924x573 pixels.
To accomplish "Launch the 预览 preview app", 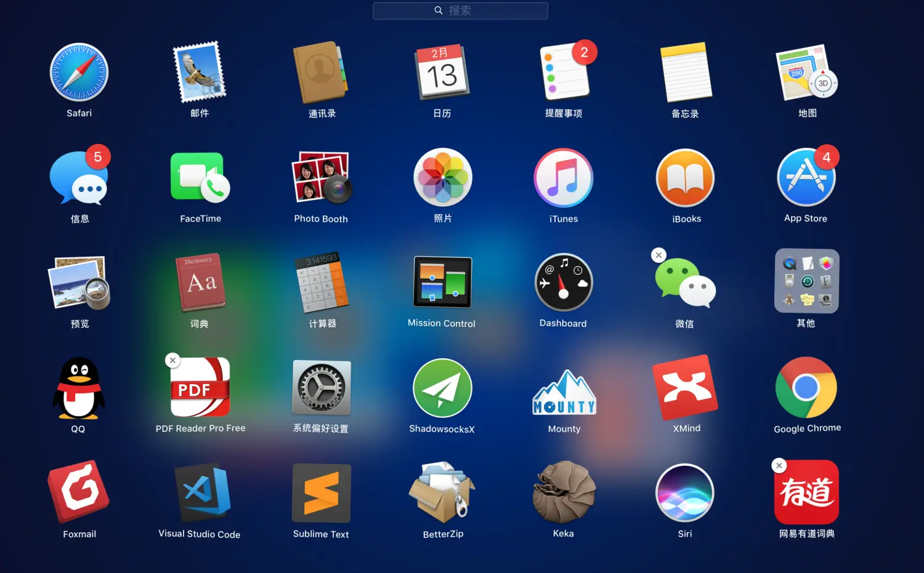I will 79,283.
